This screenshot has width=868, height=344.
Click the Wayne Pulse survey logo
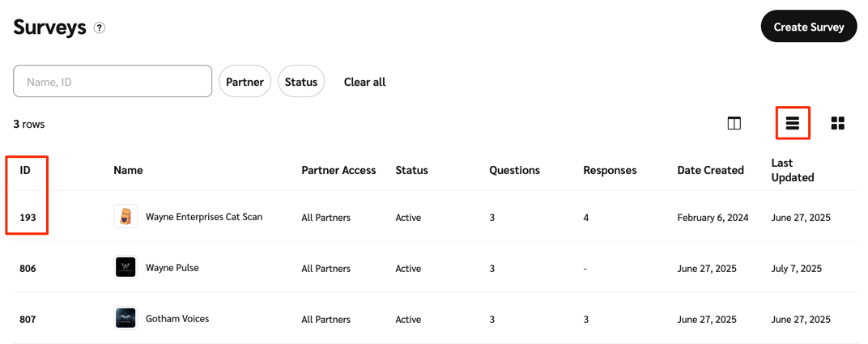point(126,268)
